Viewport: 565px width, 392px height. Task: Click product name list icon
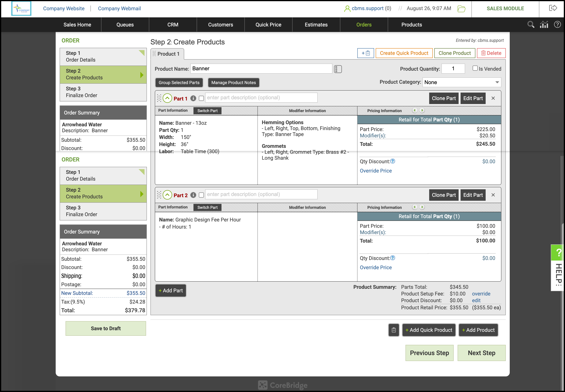tap(338, 69)
